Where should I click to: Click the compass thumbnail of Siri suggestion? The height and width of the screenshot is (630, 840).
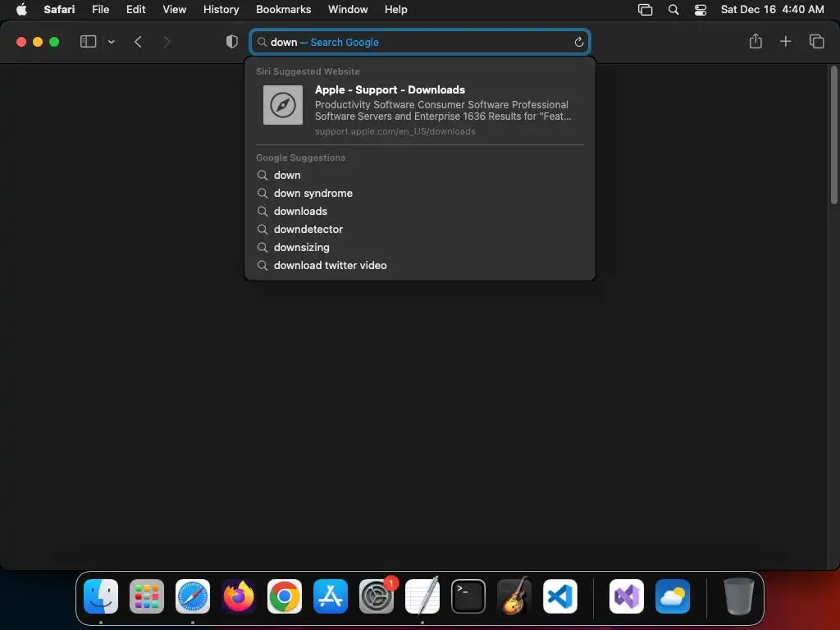[x=283, y=105]
